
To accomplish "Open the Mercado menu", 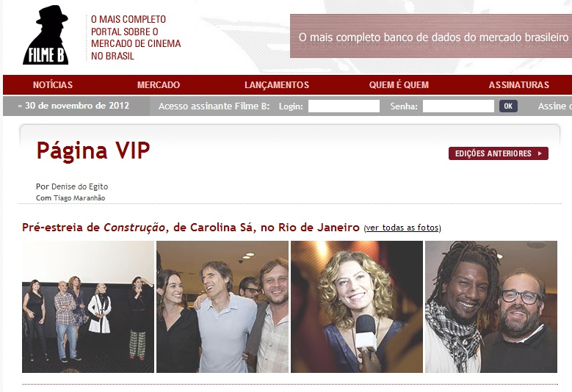I will 159,85.
